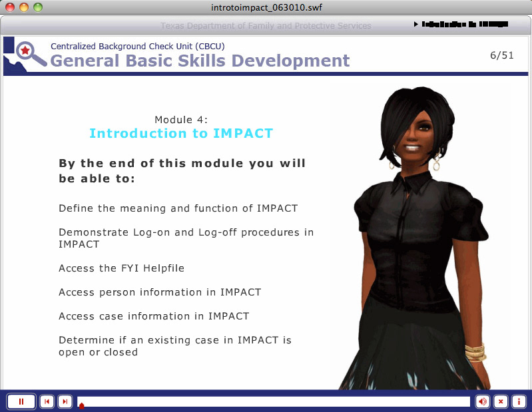Click the CBCU Texas magnifier logo
This screenshot has height=412, width=532.
25,55
